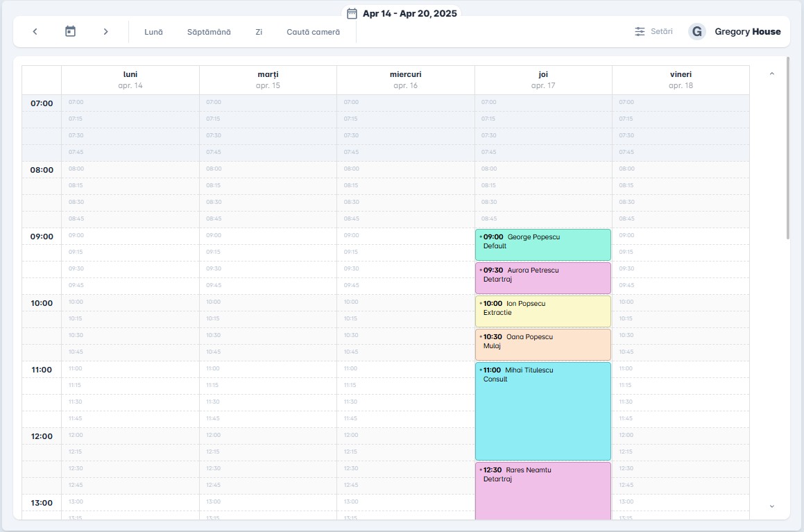Viewport: 804px width, 532px height.
Task: Switch to Lună view
Action: pyautogui.click(x=153, y=32)
